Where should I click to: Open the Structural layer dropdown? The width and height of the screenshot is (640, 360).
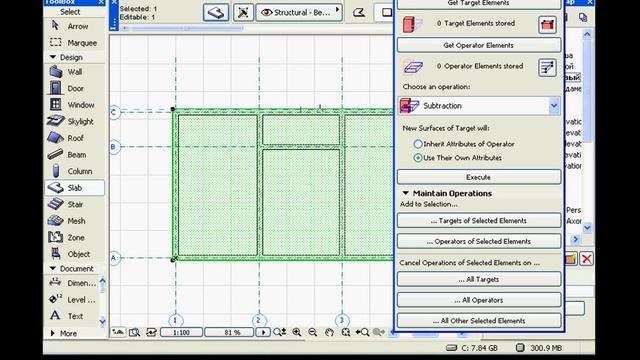(299, 13)
